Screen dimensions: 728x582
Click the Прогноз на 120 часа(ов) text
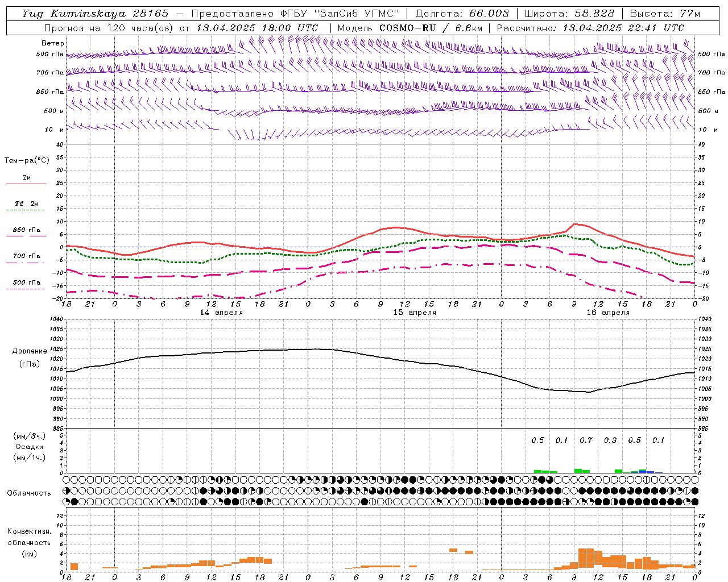tap(109, 28)
